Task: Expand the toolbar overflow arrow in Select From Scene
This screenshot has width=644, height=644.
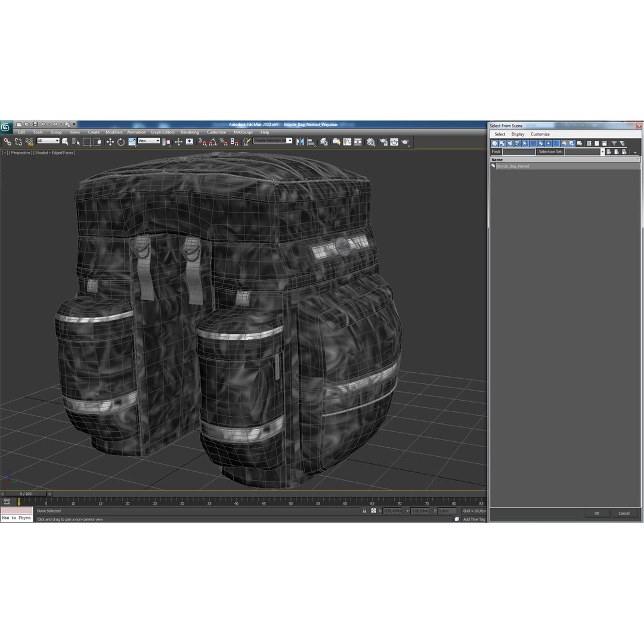Action: [635, 153]
